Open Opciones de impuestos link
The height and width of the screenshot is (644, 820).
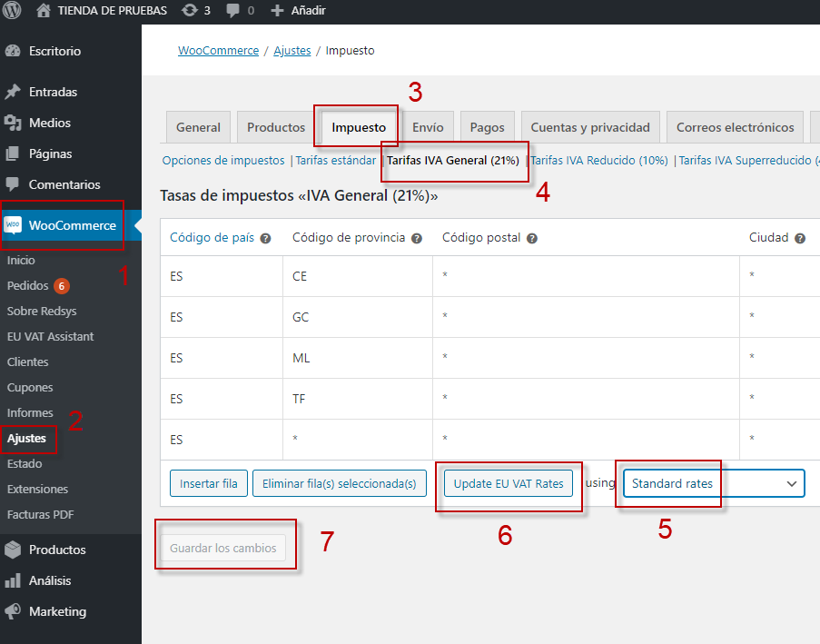point(223,161)
